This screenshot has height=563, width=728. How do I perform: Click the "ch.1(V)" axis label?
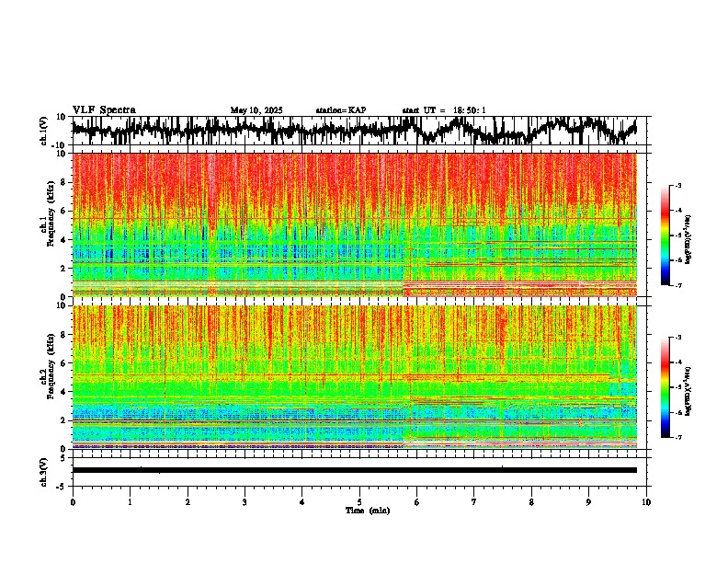pos(44,131)
